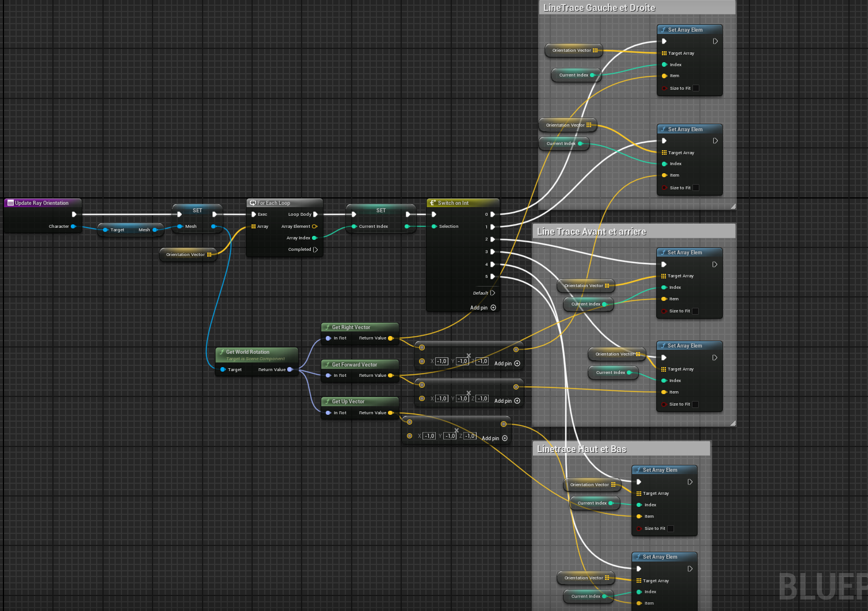
Task: Toggle Size to Fit in top Avant et arriere node
Action: 695,311
